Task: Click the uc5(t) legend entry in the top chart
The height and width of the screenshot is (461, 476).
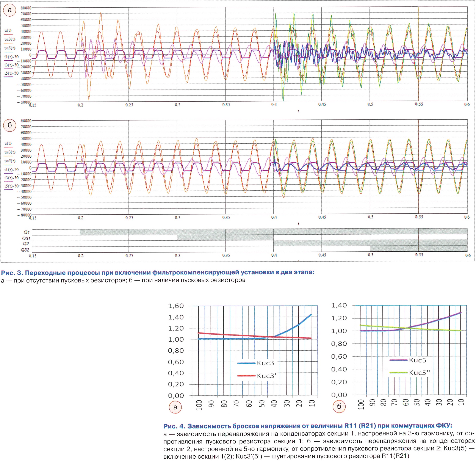Action: click(10, 48)
